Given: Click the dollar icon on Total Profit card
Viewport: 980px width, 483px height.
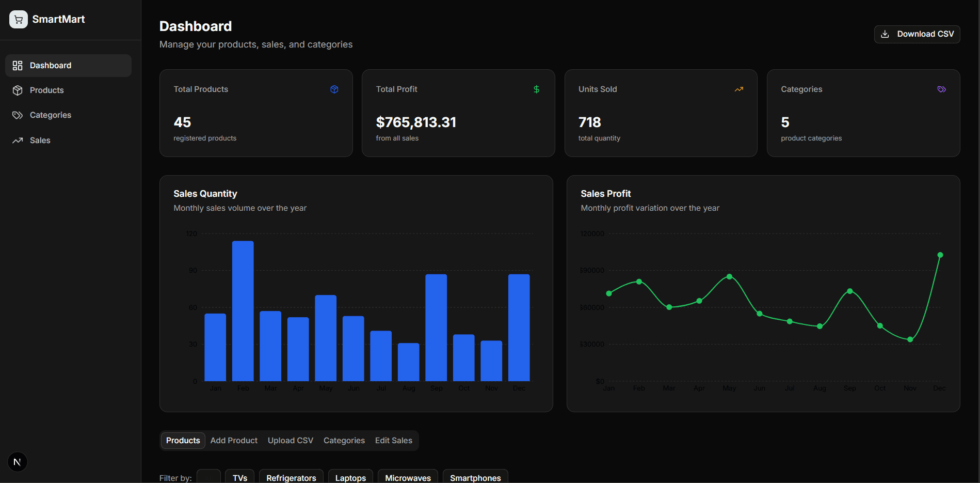Looking at the screenshot, I should (537, 89).
